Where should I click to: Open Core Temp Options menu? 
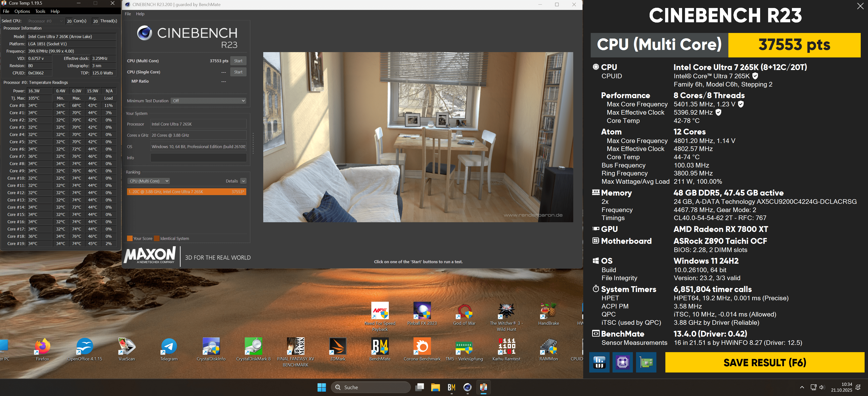coord(22,11)
